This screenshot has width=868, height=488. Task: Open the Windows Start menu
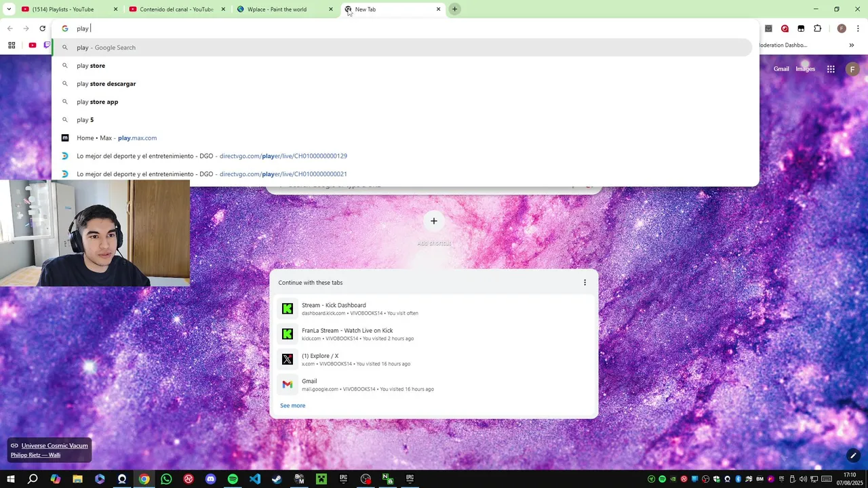[x=11, y=479]
